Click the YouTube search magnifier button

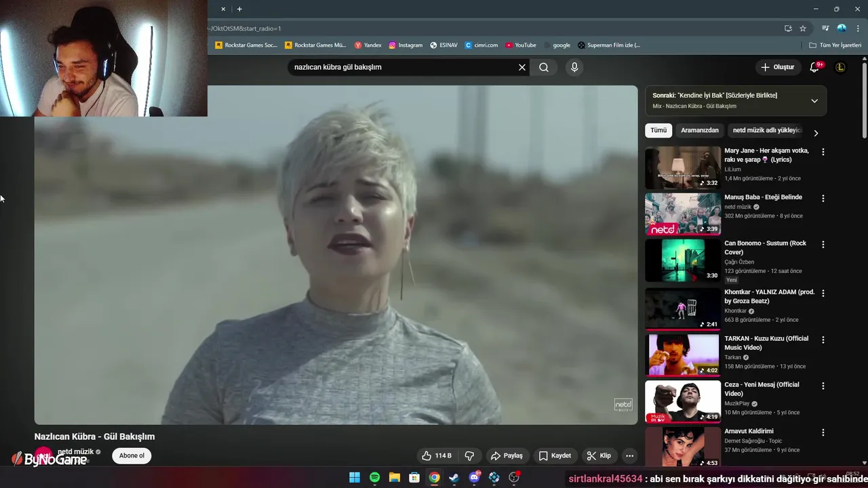[544, 67]
